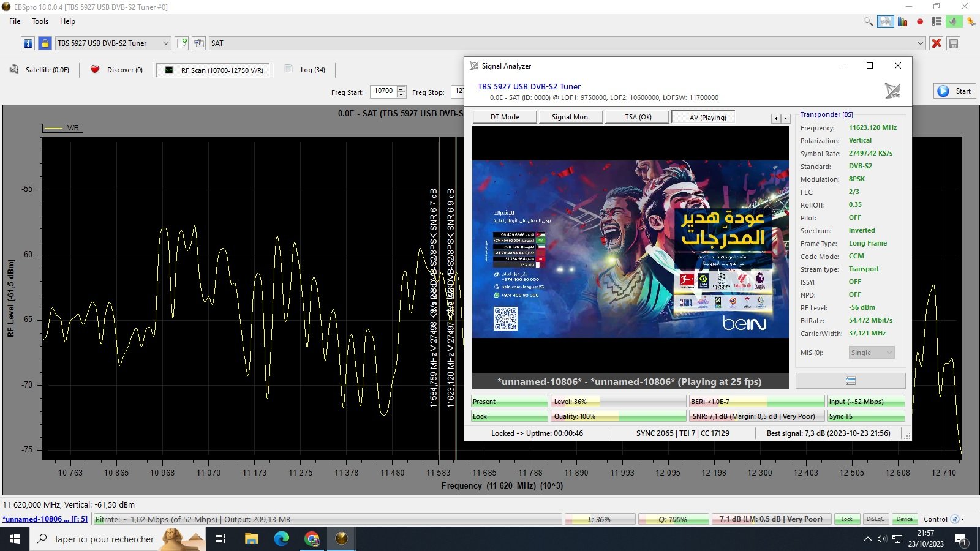This screenshot has height=551, width=980.
Task: Click the checklist options toolbar icon
Action: [937, 21]
